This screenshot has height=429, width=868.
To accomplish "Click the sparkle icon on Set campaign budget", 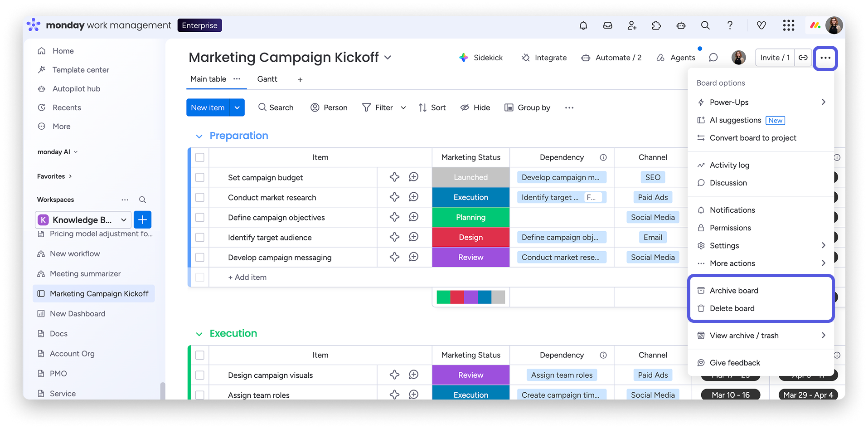I will click(x=394, y=177).
